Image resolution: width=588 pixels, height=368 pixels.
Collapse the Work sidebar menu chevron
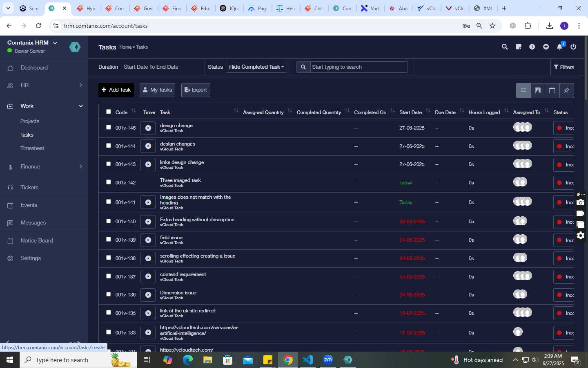pos(80,106)
